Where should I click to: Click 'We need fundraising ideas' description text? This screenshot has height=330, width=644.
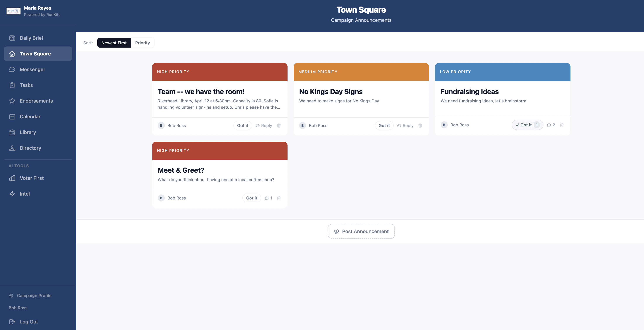click(484, 101)
